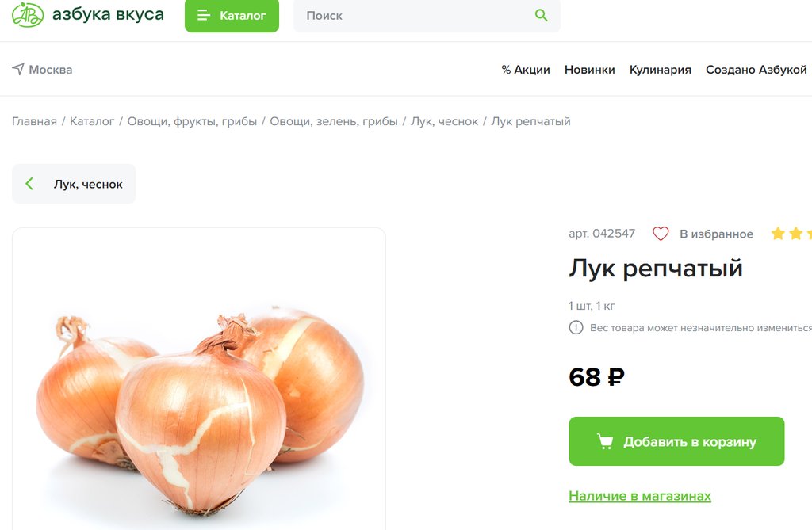Click the Азбука вкуса logo icon
The image size is (812, 530).
(x=28, y=14)
